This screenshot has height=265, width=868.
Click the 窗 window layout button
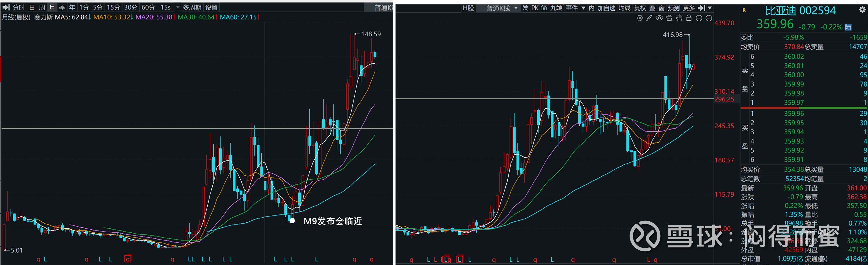tap(662, 8)
